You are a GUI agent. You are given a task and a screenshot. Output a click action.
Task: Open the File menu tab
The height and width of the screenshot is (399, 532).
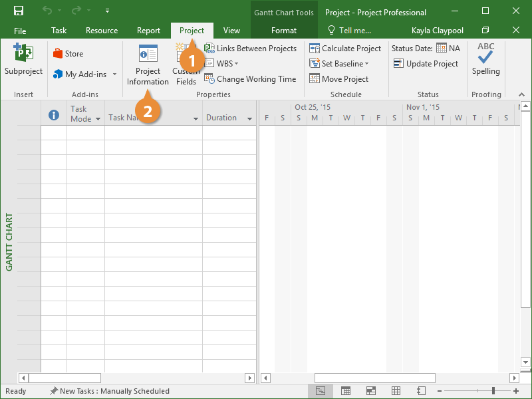(20, 31)
